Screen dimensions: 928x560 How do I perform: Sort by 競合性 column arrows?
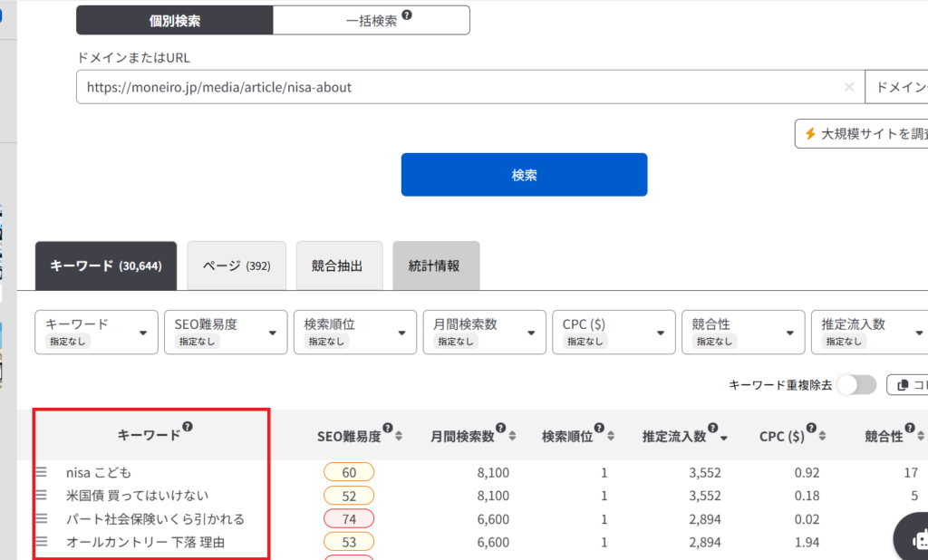pos(921,436)
